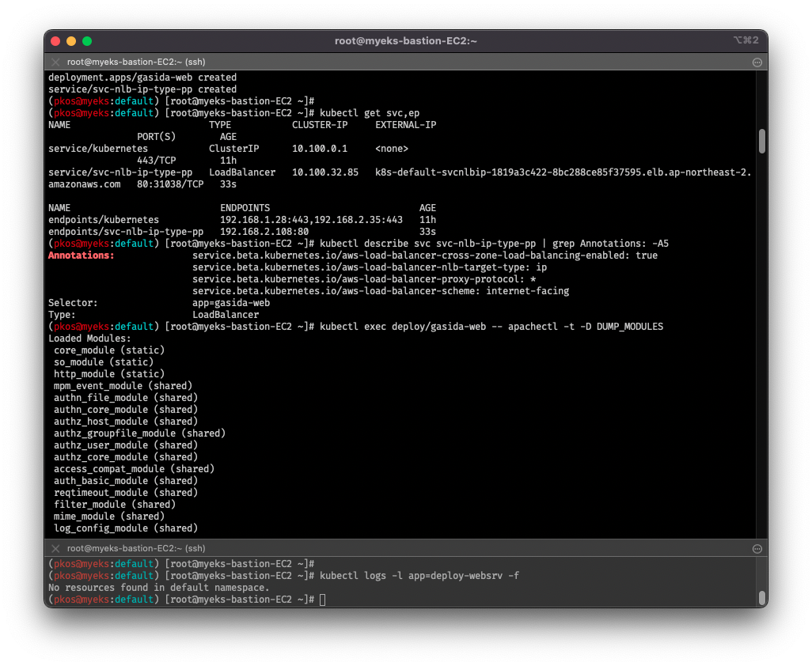
Task: Click the CLUSTER-IP column header
Action: coord(320,125)
